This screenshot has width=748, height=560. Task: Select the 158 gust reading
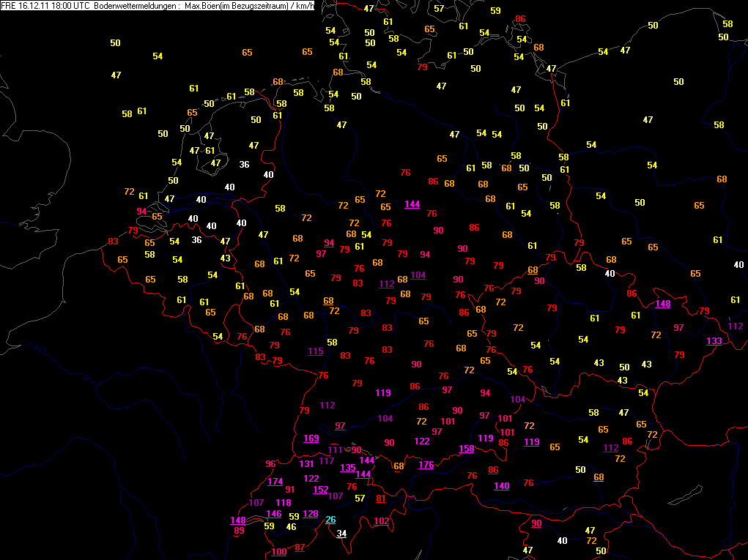pos(467,449)
